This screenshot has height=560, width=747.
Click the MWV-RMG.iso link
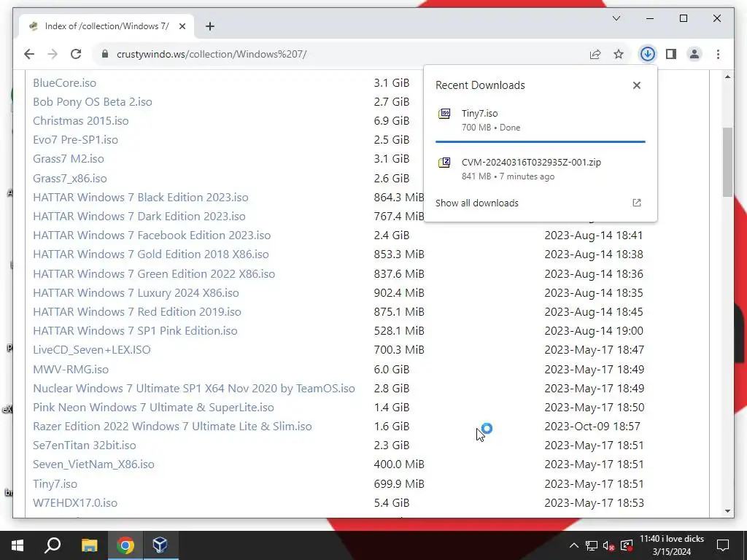pos(71,370)
